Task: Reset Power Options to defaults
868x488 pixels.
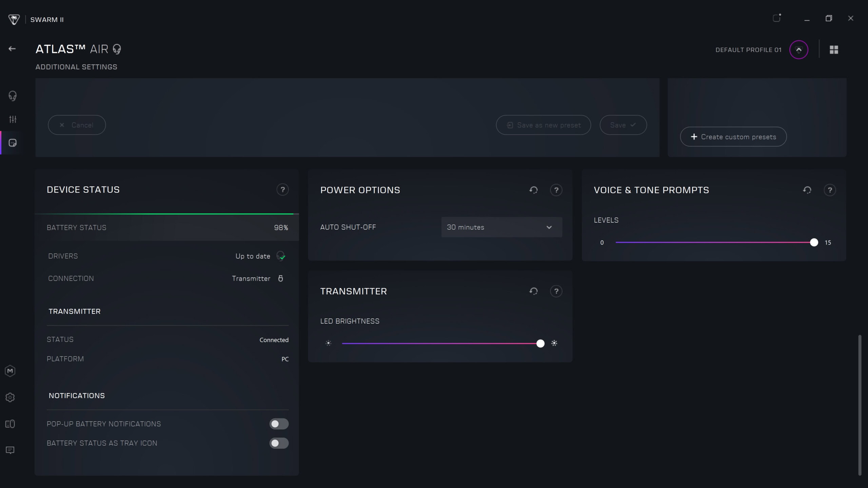Action: [x=534, y=190]
